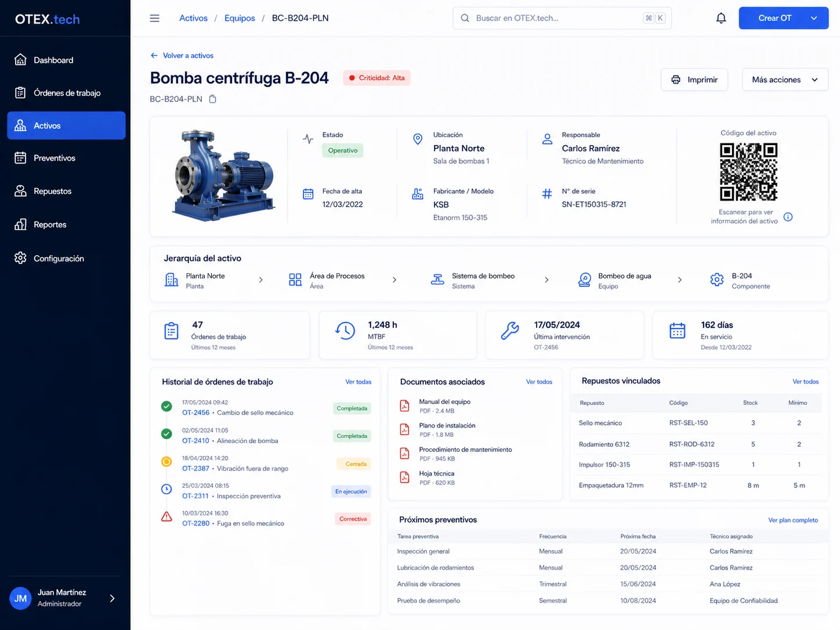840x630 pixels.
Task: Click the green check status icon for OT-2456
Action: click(166, 407)
